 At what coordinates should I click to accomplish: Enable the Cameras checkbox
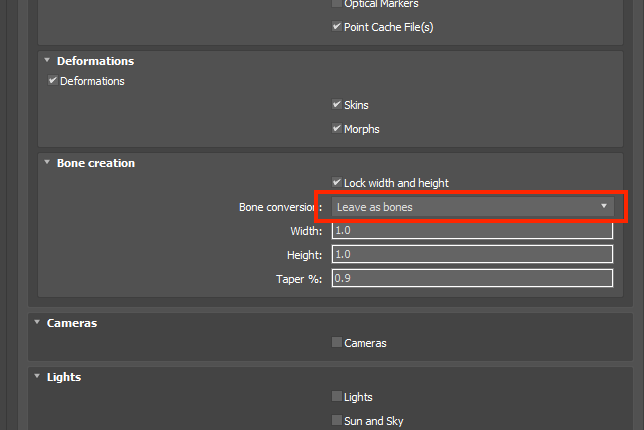(x=337, y=343)
